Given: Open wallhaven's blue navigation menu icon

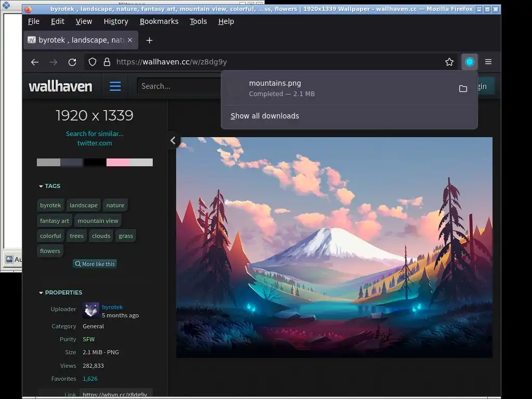Looking at the screenshot, I should [x=115, y=86].
